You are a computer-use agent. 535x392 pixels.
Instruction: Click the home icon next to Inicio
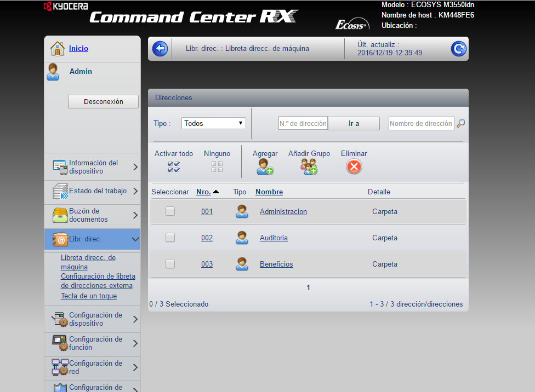point(58,48)
